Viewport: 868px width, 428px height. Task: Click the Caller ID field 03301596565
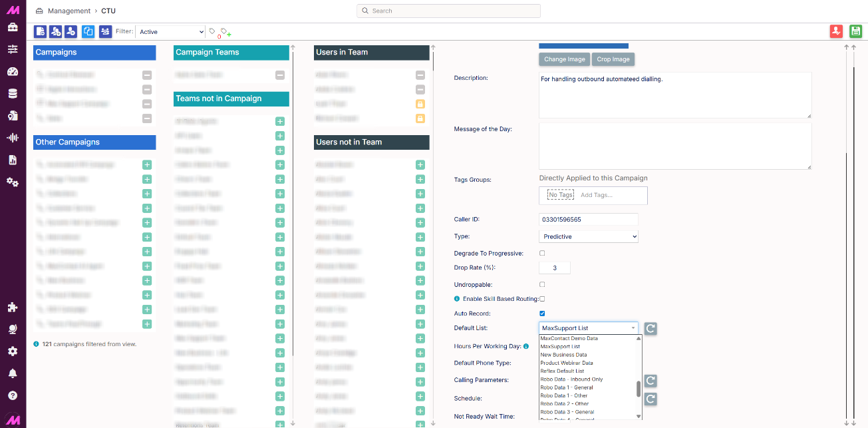point(589,219)
